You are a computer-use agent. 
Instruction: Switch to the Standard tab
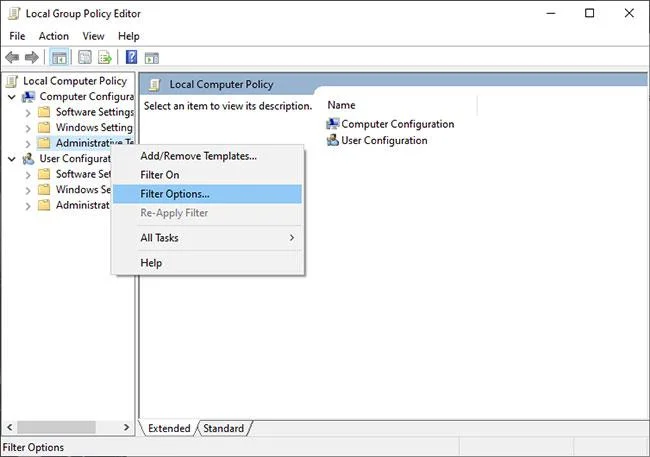click(223, 428)
